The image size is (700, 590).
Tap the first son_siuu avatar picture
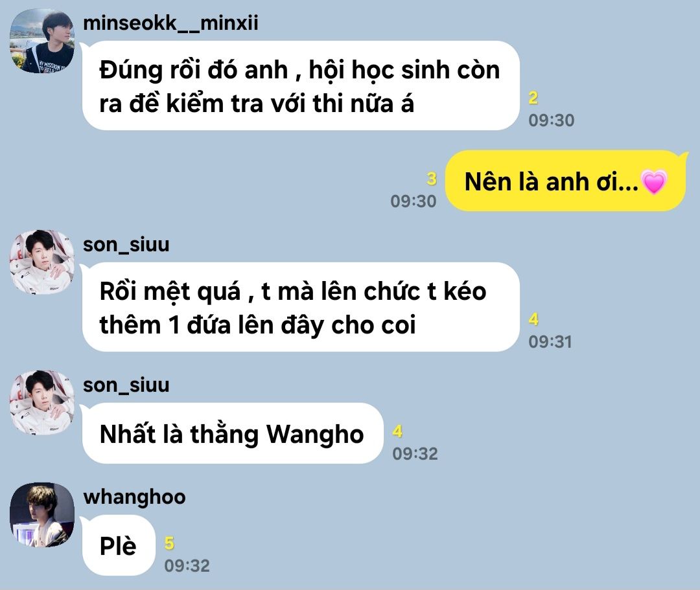42,262
